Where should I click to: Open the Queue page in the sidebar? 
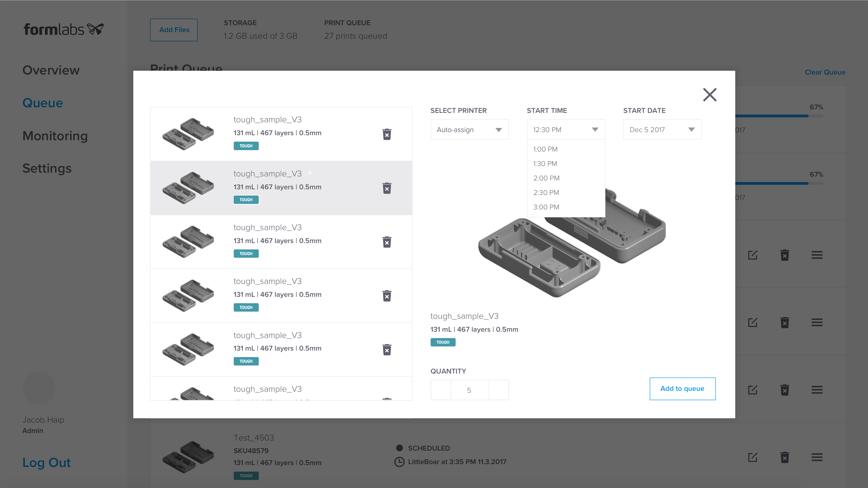43,103
